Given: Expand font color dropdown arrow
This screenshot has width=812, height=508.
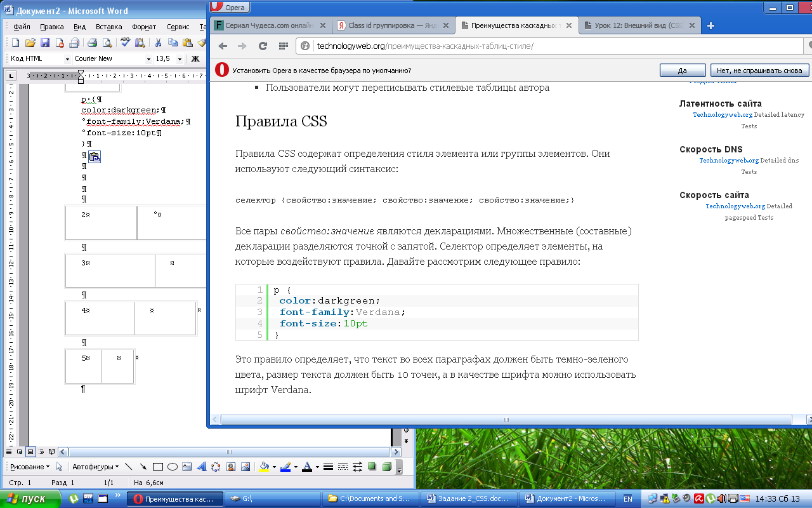Looking at the screenshot, I should [x=317, y=467].
